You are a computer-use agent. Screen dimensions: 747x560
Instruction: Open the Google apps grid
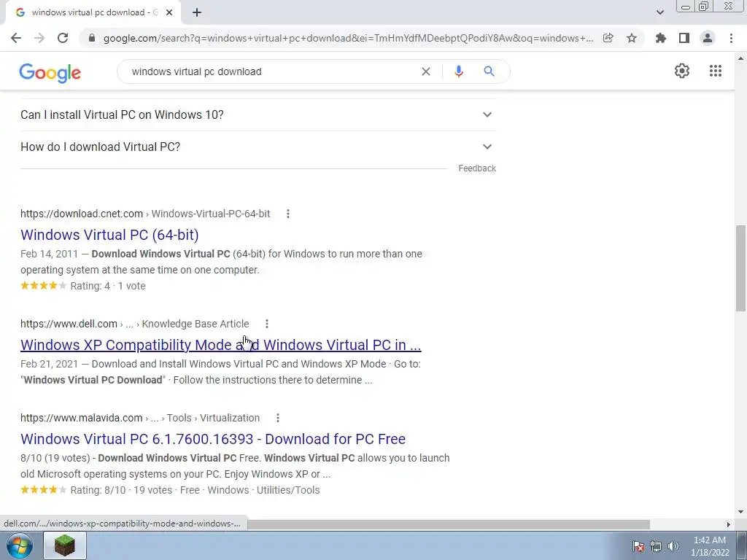(x=716, y=71)
